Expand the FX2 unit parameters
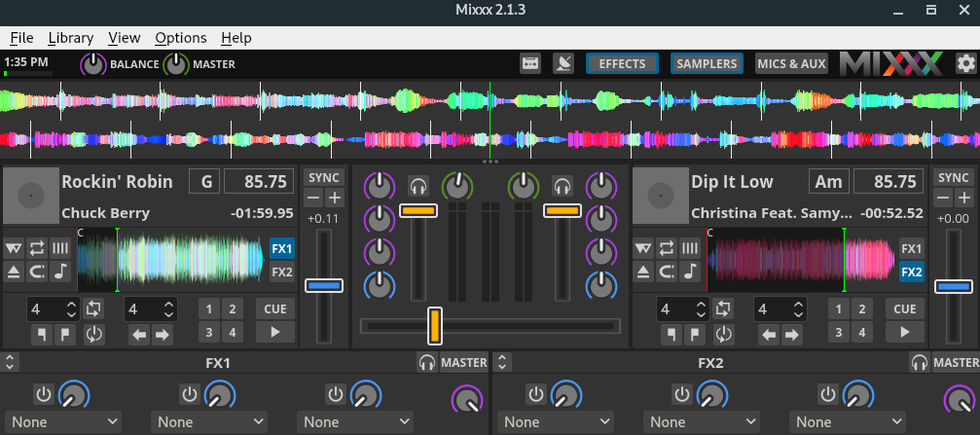 (502, 362)
